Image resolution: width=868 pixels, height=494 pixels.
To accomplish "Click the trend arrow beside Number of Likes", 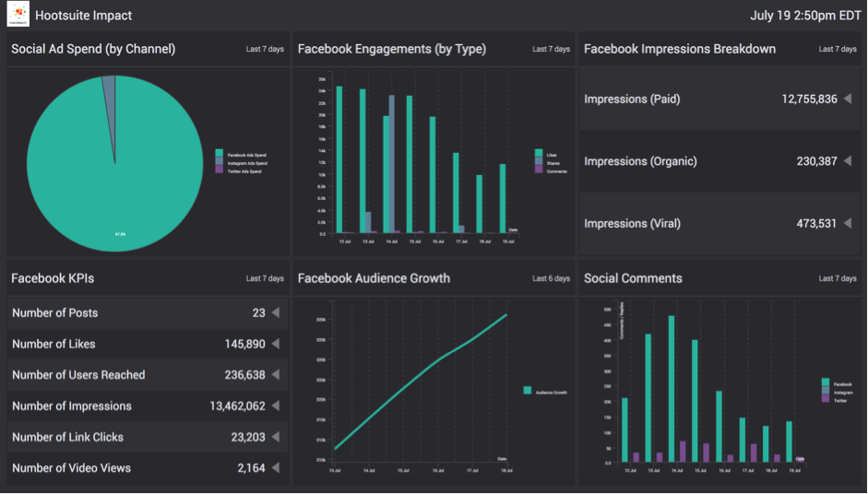I will tap(275, 344).
